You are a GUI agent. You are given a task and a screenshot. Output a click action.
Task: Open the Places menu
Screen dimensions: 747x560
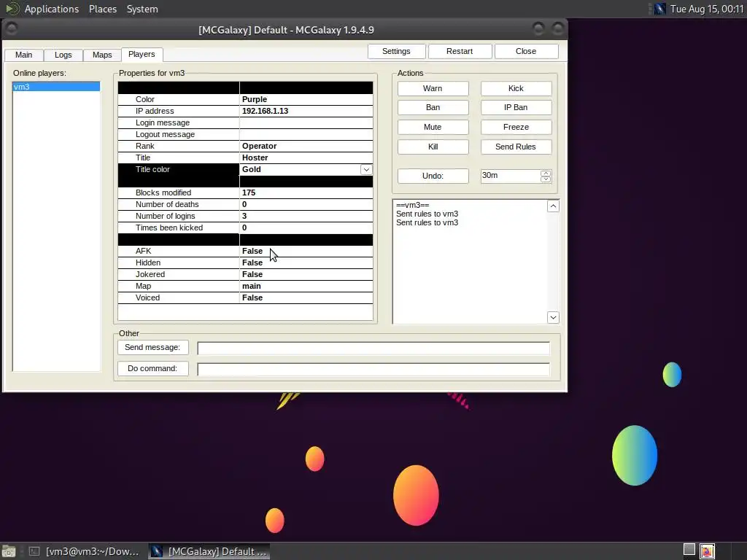point(102,9)
